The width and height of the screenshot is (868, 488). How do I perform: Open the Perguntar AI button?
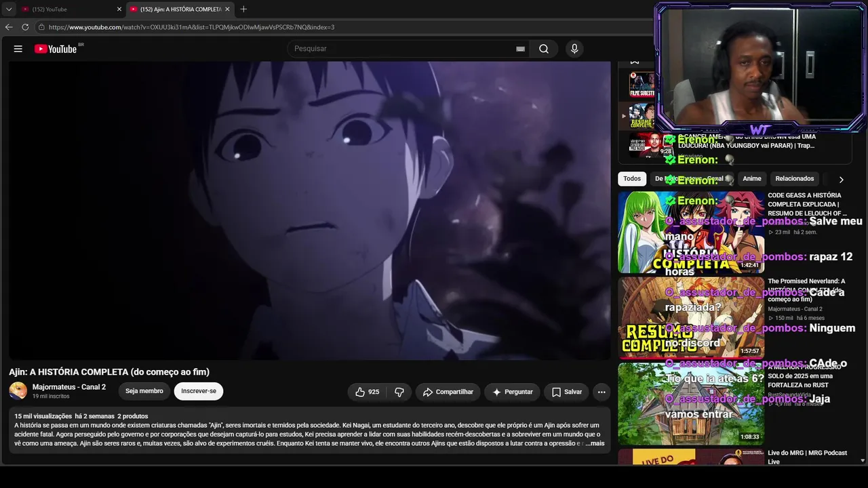click(x=512, y=392)
